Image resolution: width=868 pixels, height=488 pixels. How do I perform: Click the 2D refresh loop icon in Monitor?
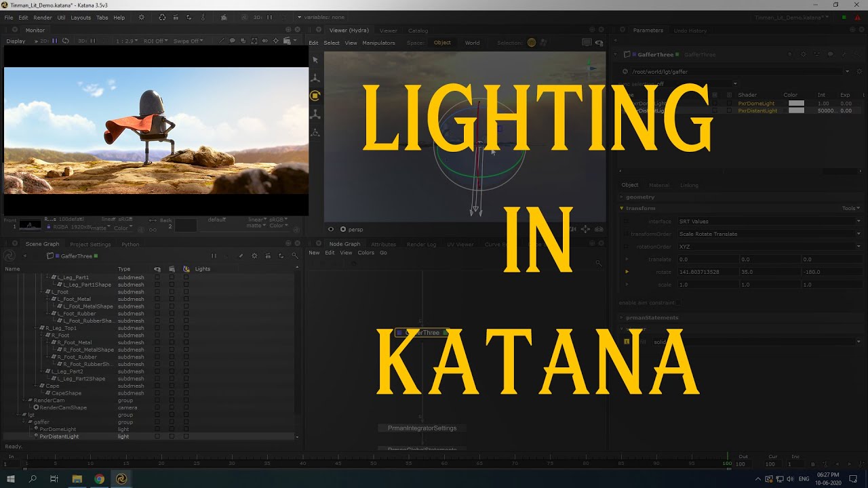pos(65,41)
